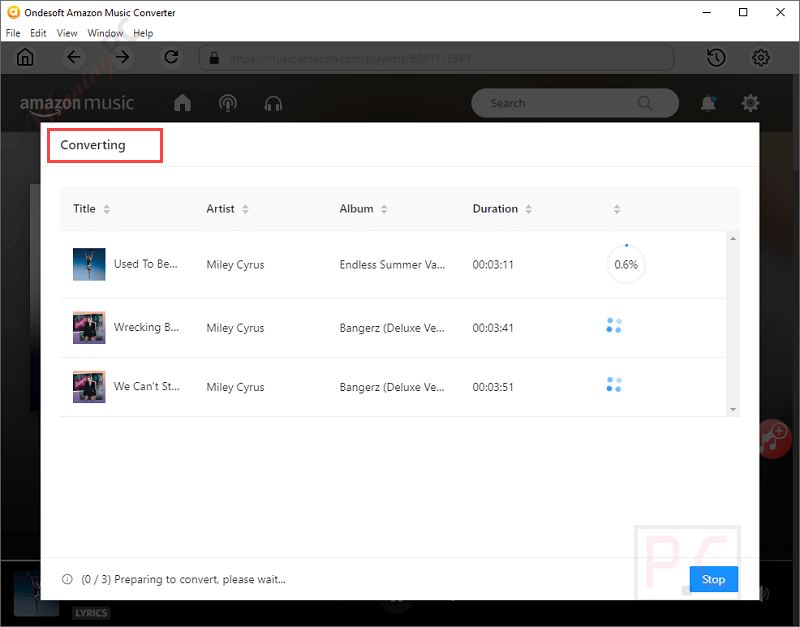Click the Amazon Music logo
The height and width of the screenshot is (627, 800).
tap(77, 104)
